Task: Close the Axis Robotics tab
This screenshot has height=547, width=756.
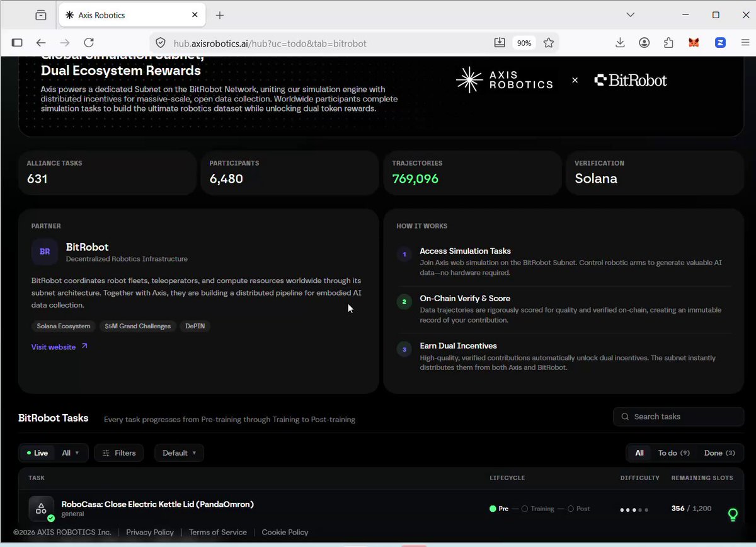Action: click(195, 15)
